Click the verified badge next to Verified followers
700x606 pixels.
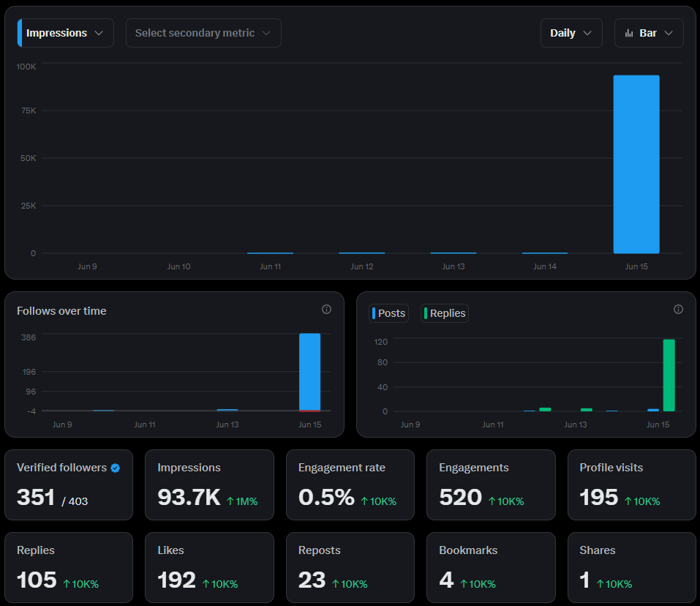click(x=115, y=468)
